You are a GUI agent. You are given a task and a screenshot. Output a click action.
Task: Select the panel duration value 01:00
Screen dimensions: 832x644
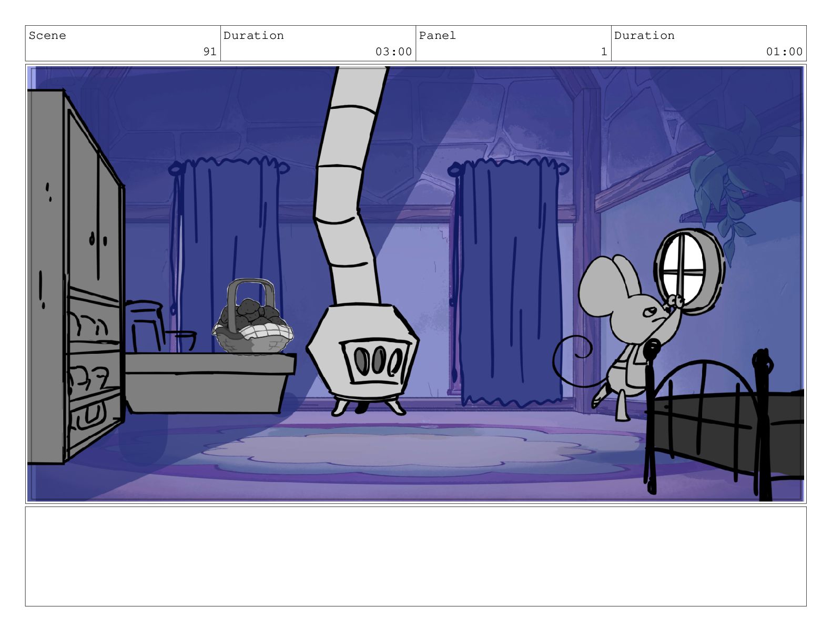click(x=784, y=52)
